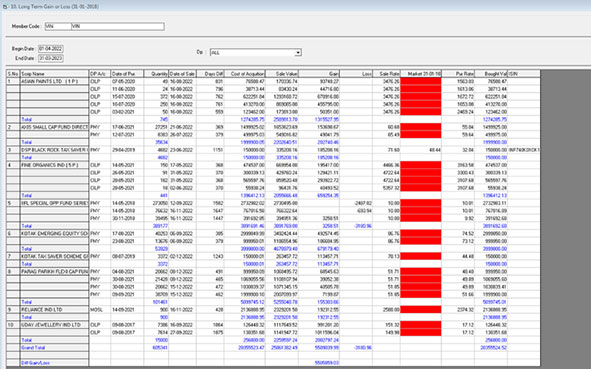Click the Scrip Name column header
Screen dimensions: 591x369
point(54,74)
